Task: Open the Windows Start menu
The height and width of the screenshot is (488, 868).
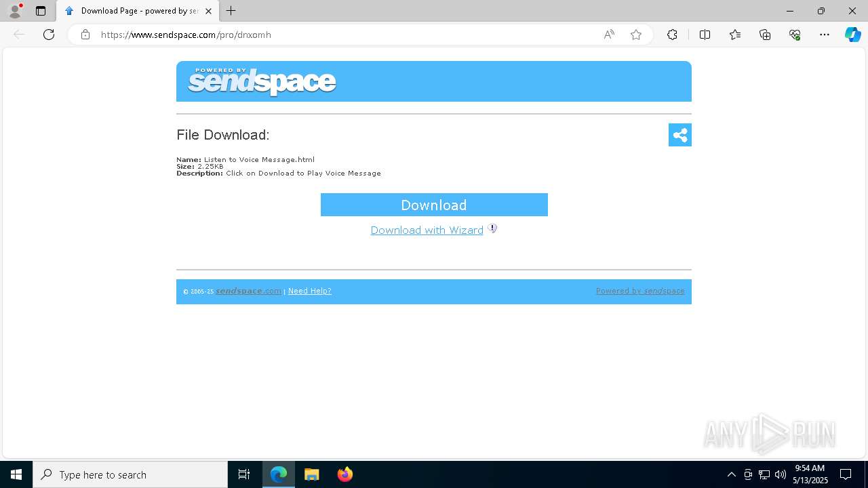Action: (16, 474)
